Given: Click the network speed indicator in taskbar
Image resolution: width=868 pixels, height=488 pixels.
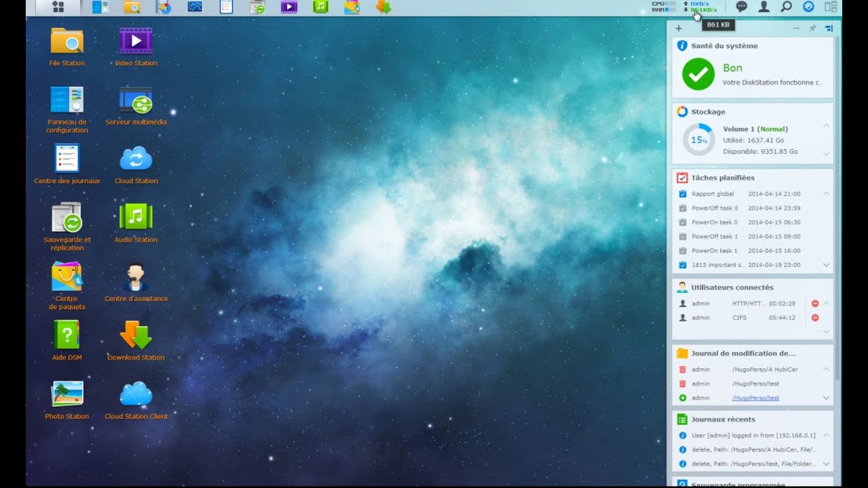Looking at the screenshot, I should 701,7.
